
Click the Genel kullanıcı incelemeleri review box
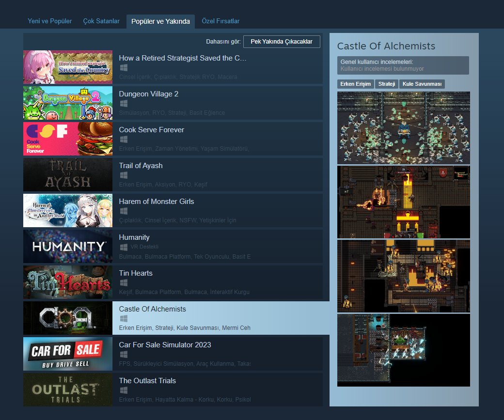(403, 65)
